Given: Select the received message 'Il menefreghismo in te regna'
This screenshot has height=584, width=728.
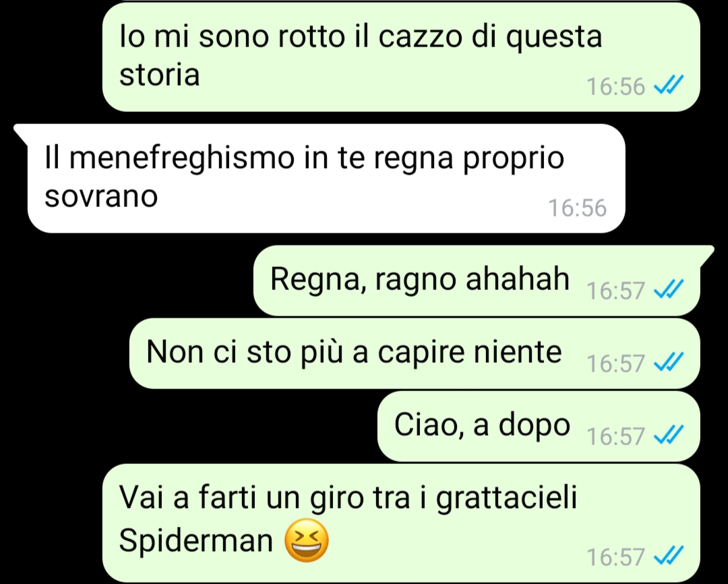Looking at the screenshot, I should pos(320,179).
